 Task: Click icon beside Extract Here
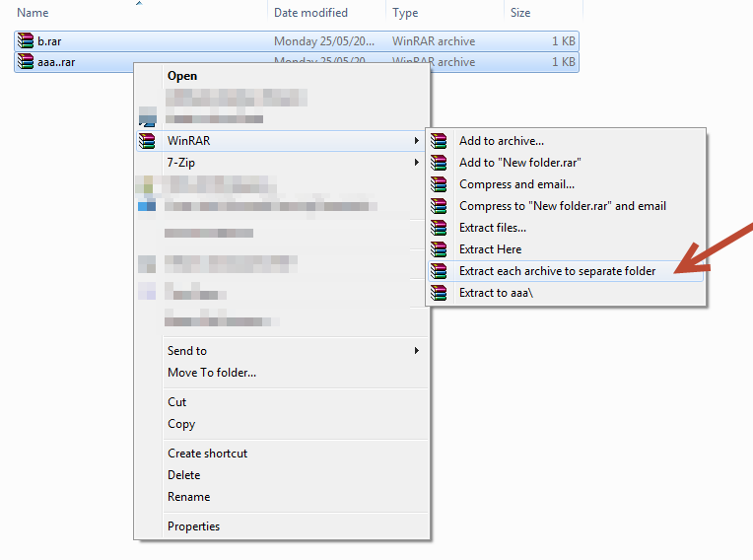(x=439, y=248)
